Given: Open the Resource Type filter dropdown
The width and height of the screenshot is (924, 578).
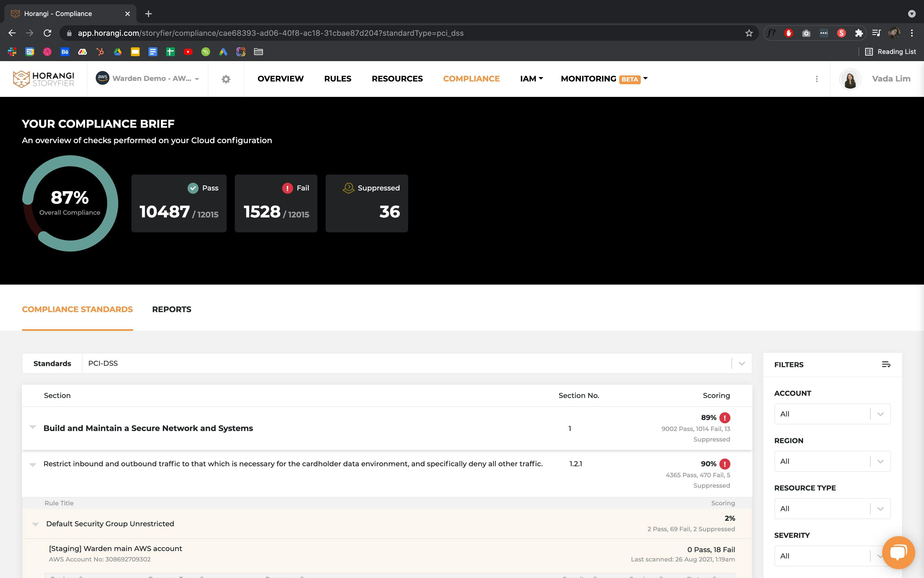Looking at the screenshot, I should tap(832, 509).
